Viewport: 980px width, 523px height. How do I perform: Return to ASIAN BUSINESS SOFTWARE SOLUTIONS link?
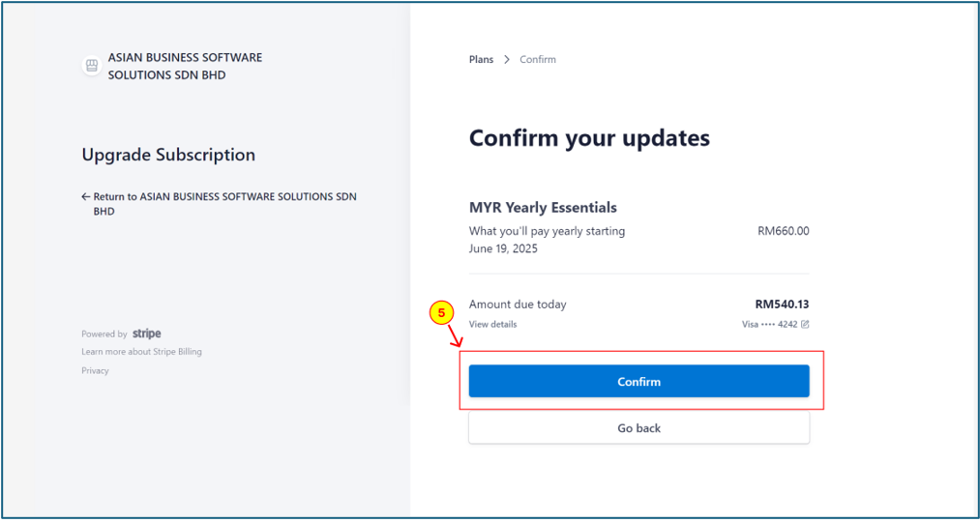pos(220,204)
